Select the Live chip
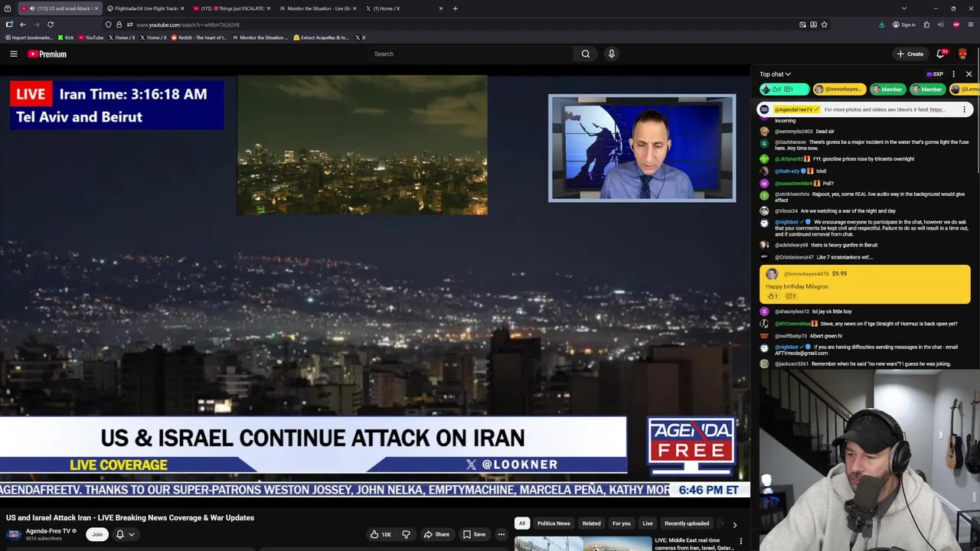The image size is (980, 551). [x=648, y=523]
